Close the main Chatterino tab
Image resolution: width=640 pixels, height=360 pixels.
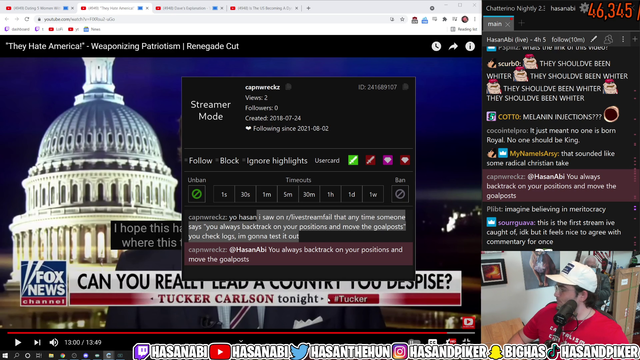pos(508,24)
